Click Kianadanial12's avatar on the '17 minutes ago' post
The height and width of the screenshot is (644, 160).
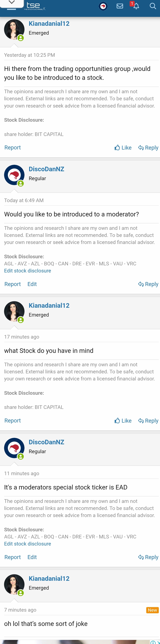click(x=14, y=311)
